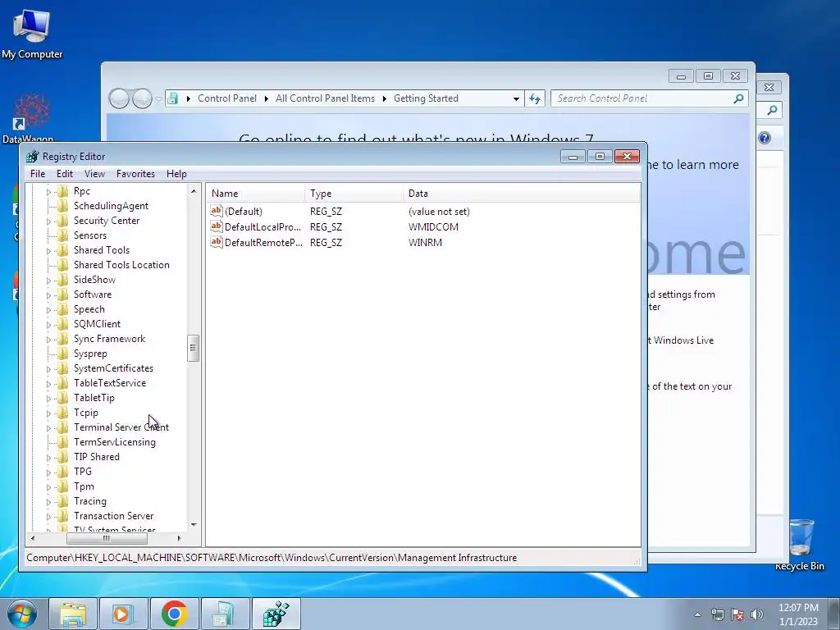840x630 pixels.
Task: Click the Tpm folder icon
Action: coord(62,486)
